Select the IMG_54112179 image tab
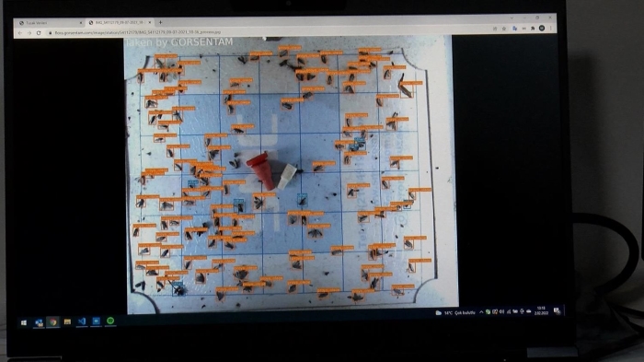The width and height of the screenshot is (644, 362). click(x=119, y=23)
